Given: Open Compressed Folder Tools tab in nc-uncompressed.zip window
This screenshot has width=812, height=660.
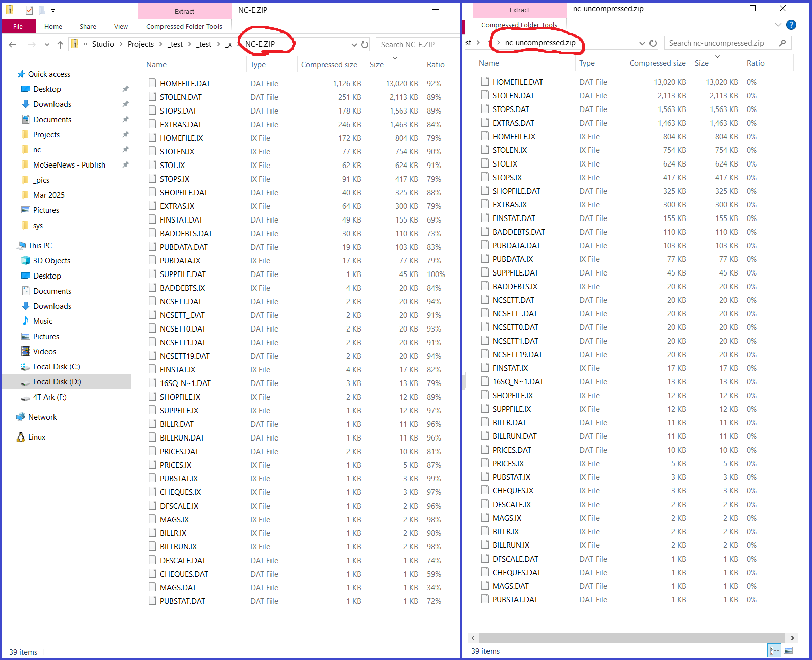Looking at the screenshot, I should click(x=519, y=24).
